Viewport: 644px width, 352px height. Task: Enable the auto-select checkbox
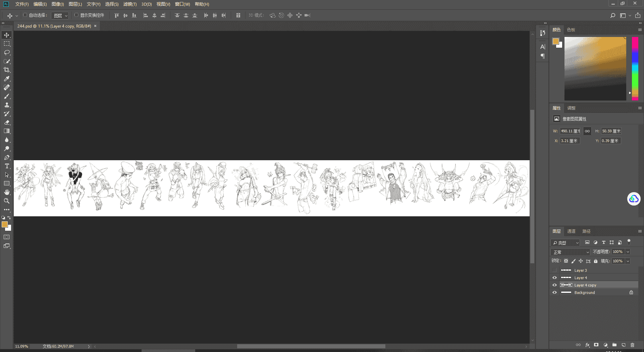pos(25,15)
